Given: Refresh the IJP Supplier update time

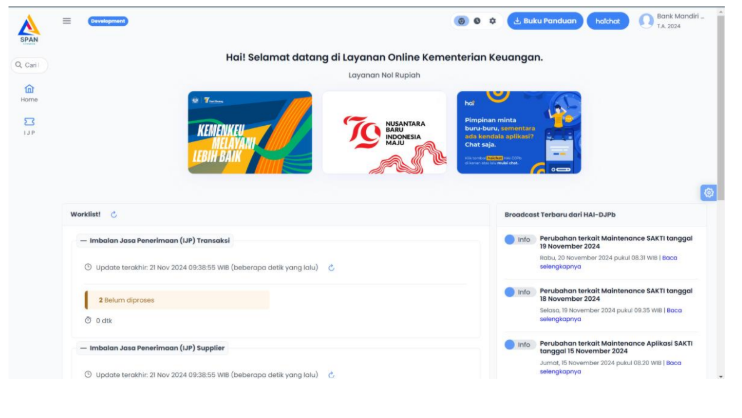Looking at the screenshot, I should 331,375.
